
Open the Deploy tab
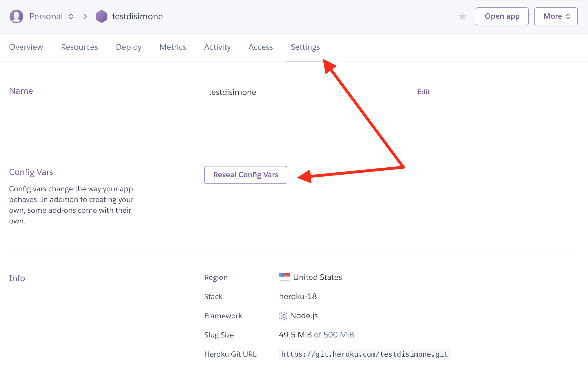(x=129, y=47)
